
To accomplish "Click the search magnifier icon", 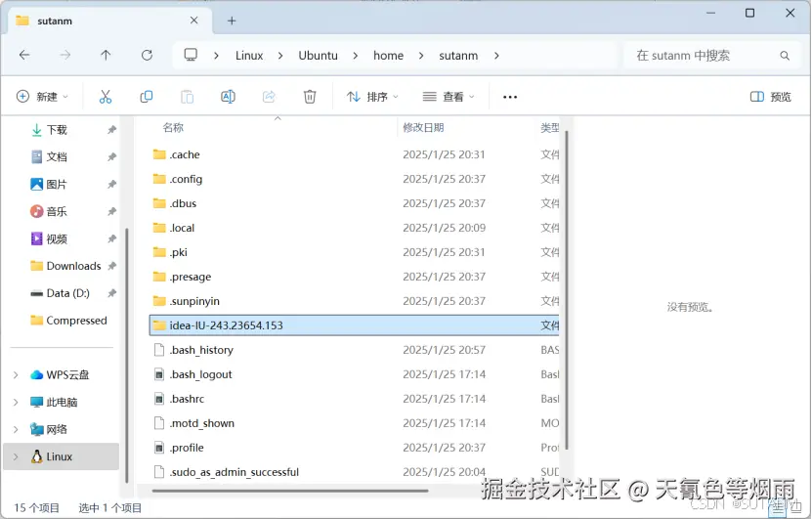I will click(785, 56).
